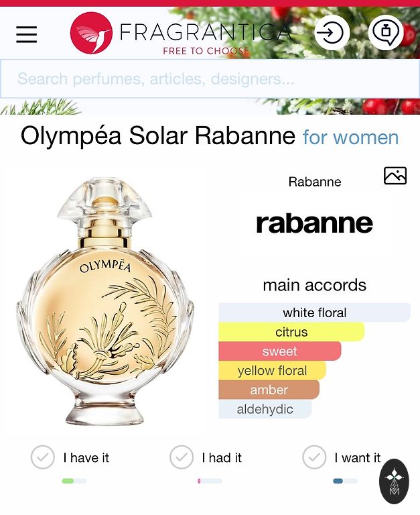Select the amber accord bar
420x515 pixels.
pos(269,390)
